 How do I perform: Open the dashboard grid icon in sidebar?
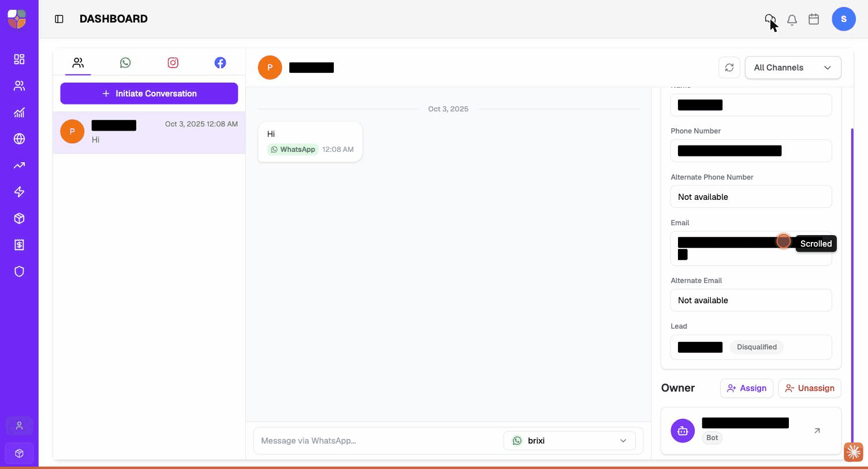[x=19, y=59]
